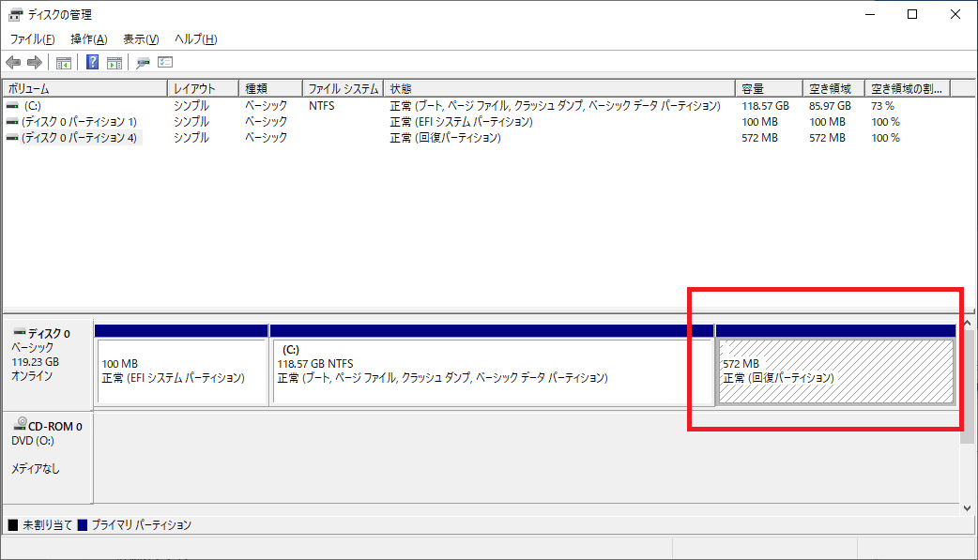Toggle the action pane toolbar icon
This screenshot has width=978, height=560.
[115, 62]
